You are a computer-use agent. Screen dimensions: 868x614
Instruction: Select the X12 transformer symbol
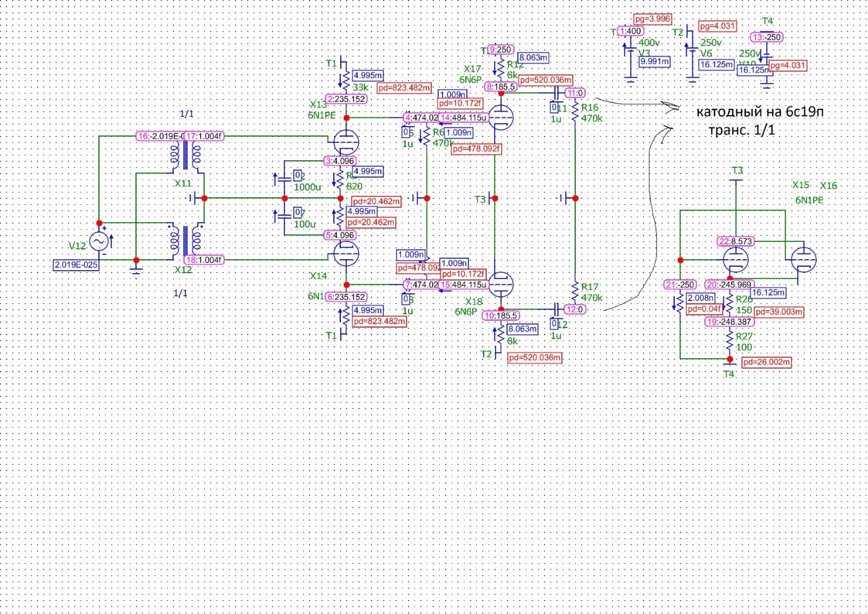185,241
